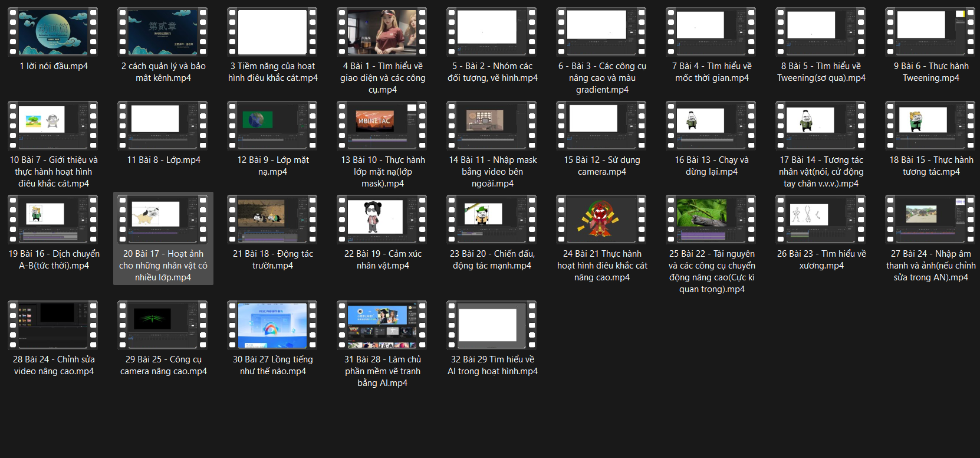Viewport: 980px width, 458px height.
Task: Choose the "14 Bài 11 - Nhập mask" video
Action: (x=492, y=126)
